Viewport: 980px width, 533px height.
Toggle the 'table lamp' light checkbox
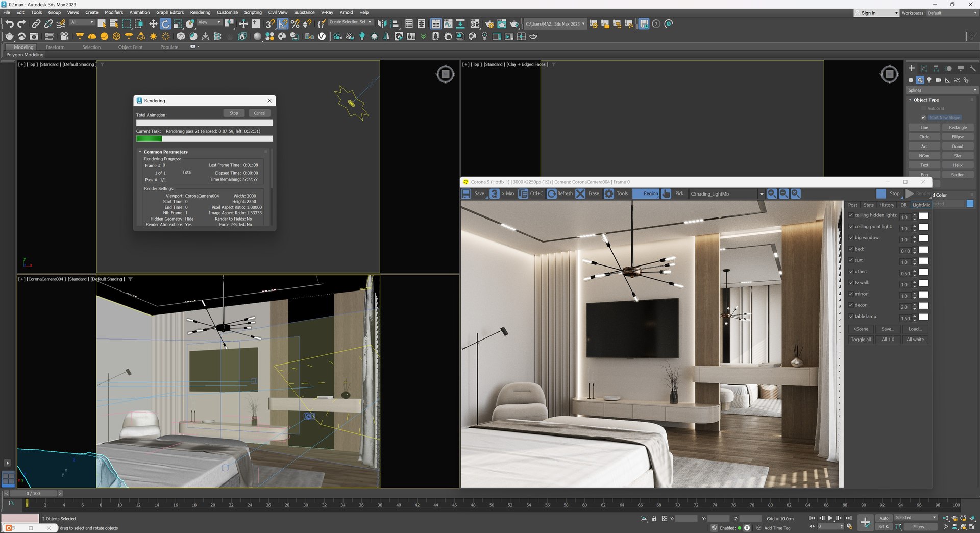[851, 317]
